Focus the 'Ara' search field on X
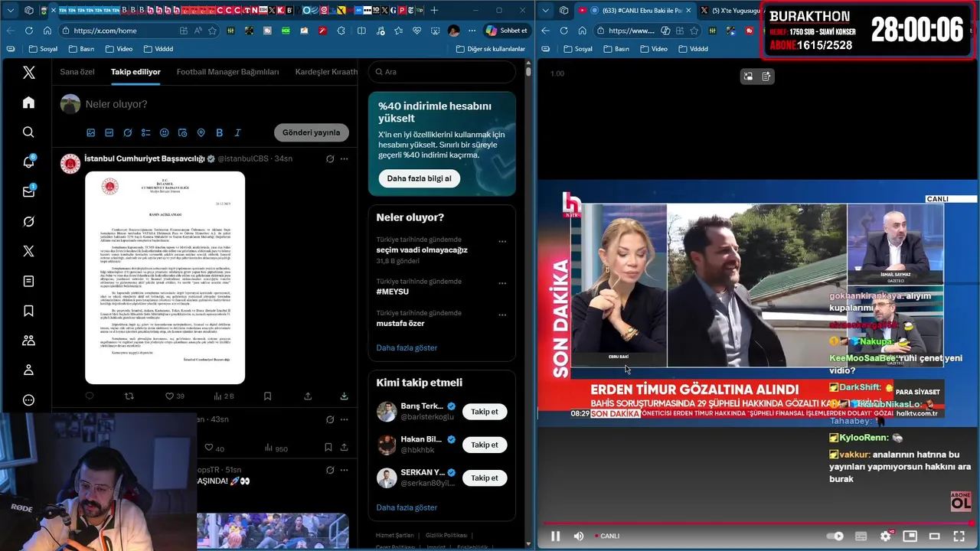The height and width of the screenshot is (551, 980). [442, 72]
